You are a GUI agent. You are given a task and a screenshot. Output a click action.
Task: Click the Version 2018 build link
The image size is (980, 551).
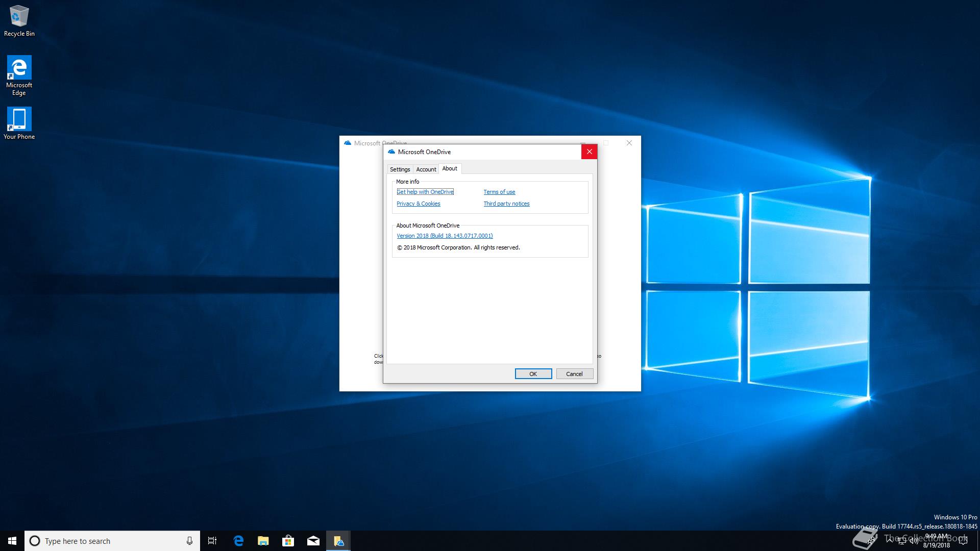pyautogui.click(x=445, y=236)
